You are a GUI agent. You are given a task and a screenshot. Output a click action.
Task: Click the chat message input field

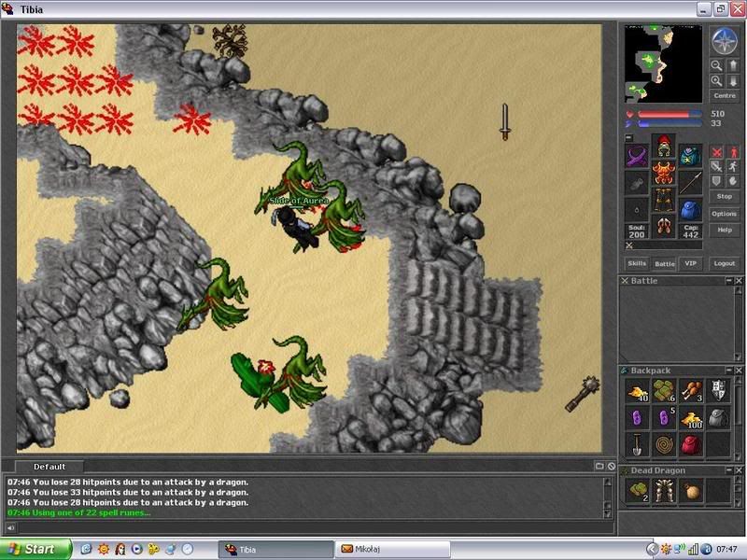point(315,527)
